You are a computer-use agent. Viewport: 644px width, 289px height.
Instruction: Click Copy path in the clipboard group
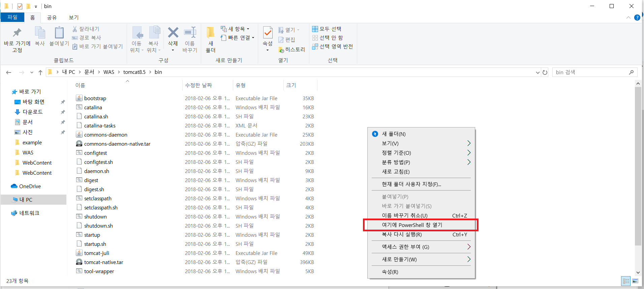pos(87,38)
